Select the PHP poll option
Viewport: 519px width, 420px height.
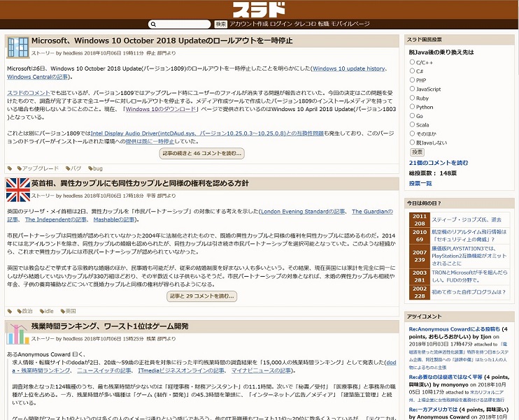pos(412,80)
